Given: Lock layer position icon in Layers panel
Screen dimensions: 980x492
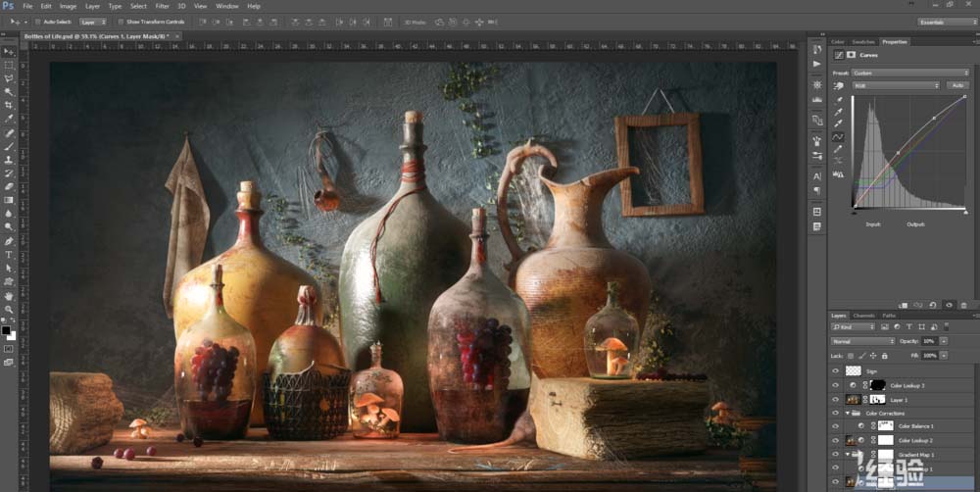Looking at the screenshot, I should coord(873,356).
